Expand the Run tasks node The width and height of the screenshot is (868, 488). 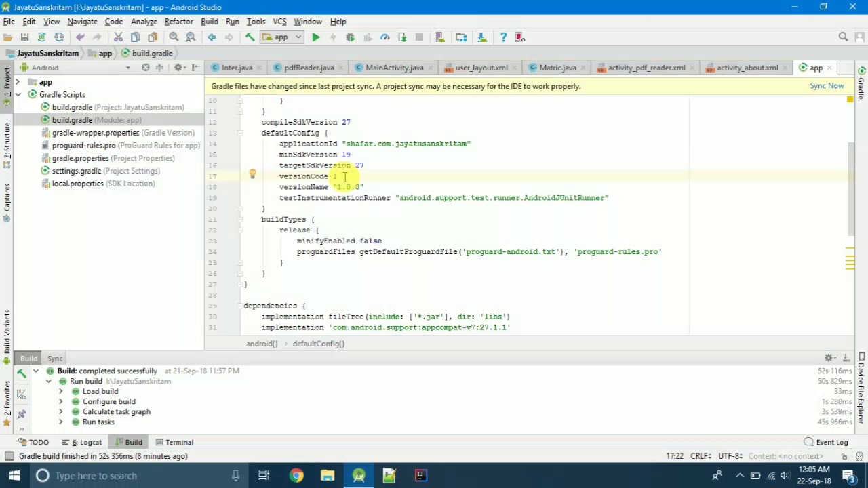click(x=60, y=422)
